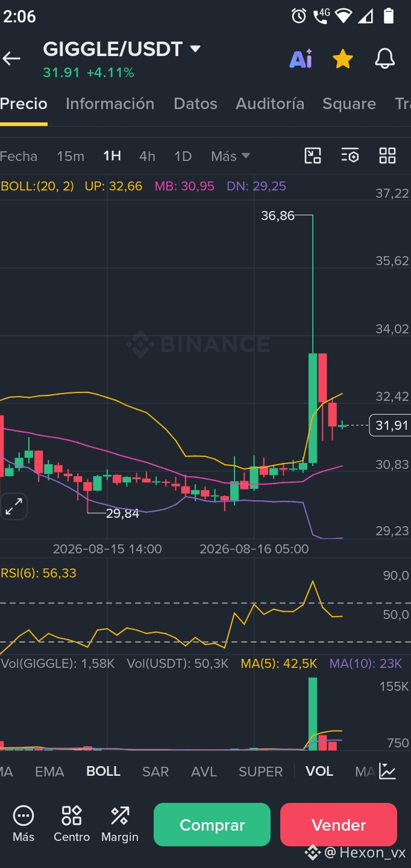Open price alert bell icon
The height and width of the screenshot is (868, 411).
tap(385, 58)
